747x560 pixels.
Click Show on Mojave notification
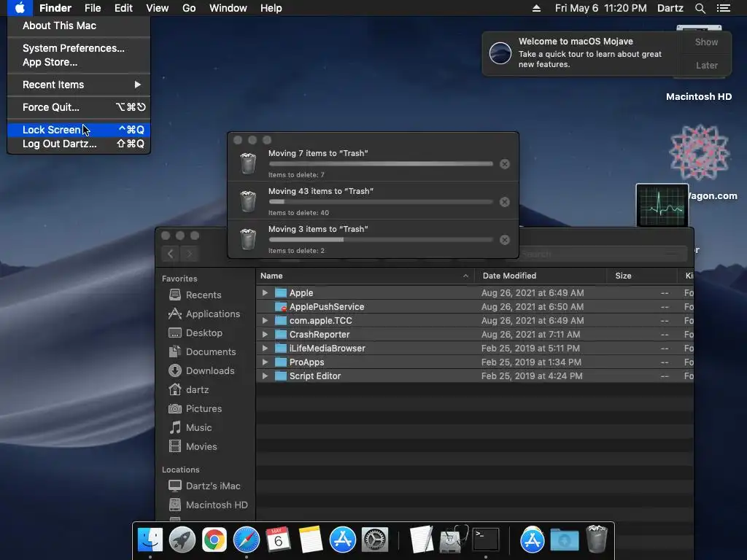coord(706,42)
